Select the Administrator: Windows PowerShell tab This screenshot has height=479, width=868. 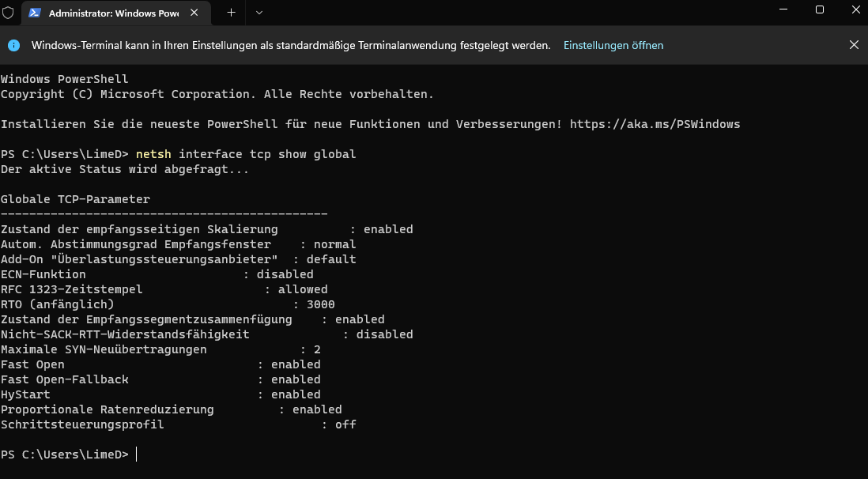tap(115, 13)
